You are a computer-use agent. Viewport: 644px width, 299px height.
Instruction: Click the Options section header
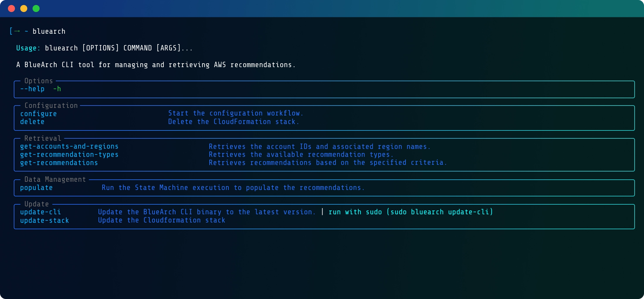pyautogui.click(x=38, y=81)
